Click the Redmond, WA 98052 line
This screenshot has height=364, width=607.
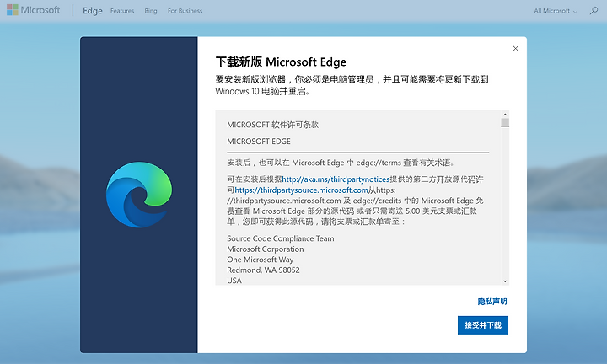tap(263, 270)
